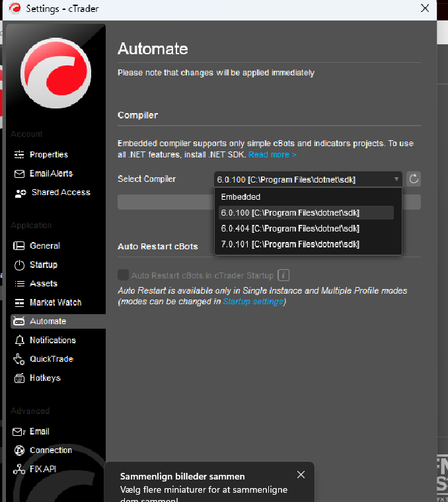Toggle Auto Restart cBots checkbox
448x502 pixels.
point(123,275)
